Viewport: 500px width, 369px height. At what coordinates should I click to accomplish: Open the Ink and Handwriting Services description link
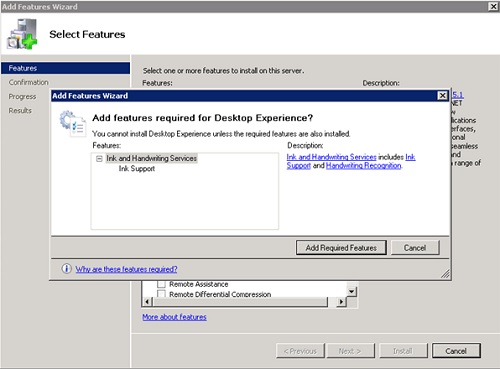coord(331,157)
